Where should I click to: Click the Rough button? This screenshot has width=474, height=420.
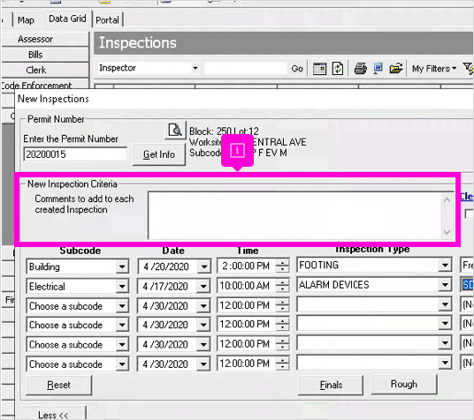pos(404,384)
